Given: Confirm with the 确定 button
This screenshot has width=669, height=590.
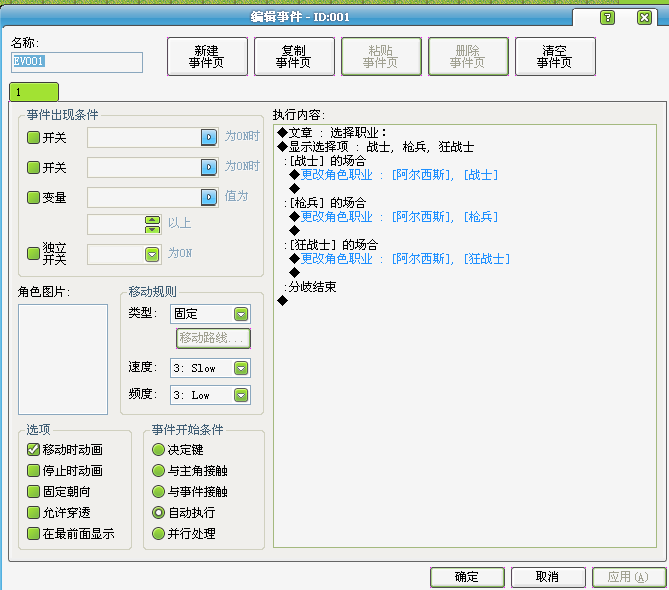Looking at the screenshot, I should (x=467, y=577).
